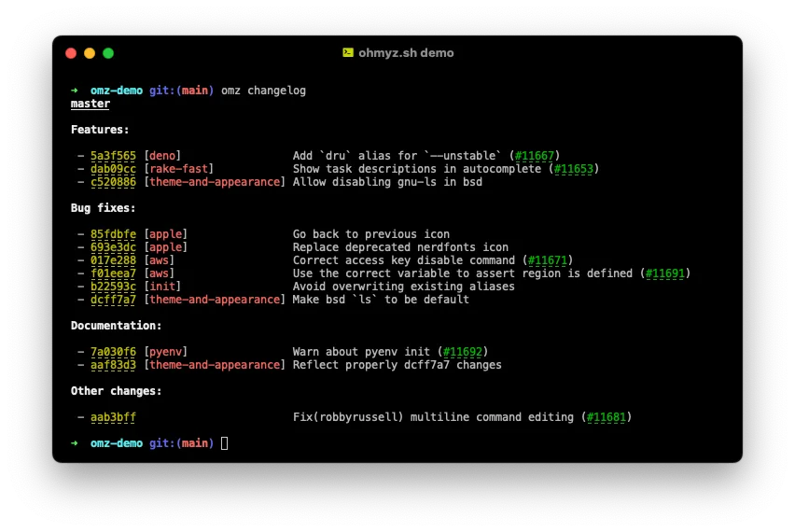Image resolution: width=795 pixels, height=532 pixels.
Task: Open pull request link #11671
Action: pyautogui.click(x=548, y=260)
